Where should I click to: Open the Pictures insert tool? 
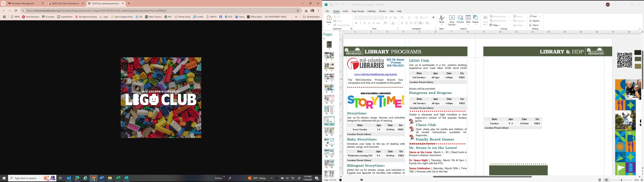point(460,19)
